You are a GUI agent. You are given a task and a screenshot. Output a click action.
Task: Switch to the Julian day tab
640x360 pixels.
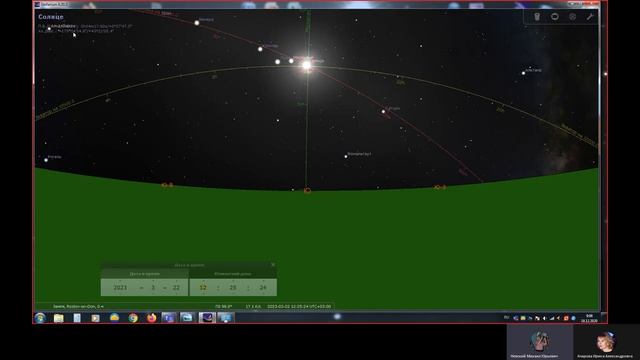coord(233,274)
